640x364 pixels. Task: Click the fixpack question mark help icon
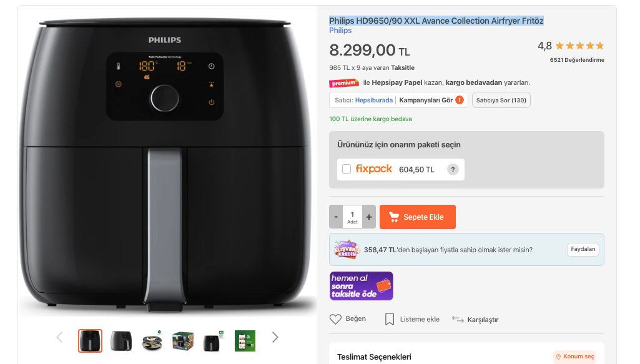click(x=453, y=169)
